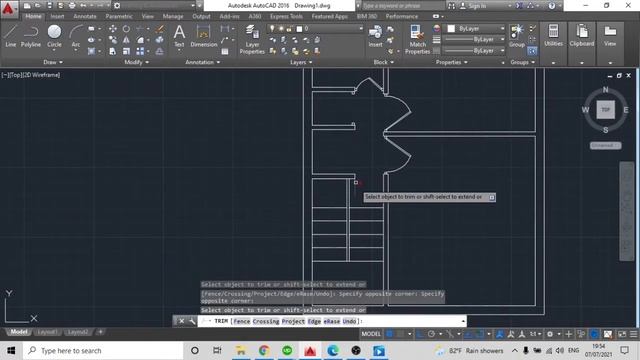Click the eRase option in command line
This screenshot has height=360, width=640.
click(331, 321)
